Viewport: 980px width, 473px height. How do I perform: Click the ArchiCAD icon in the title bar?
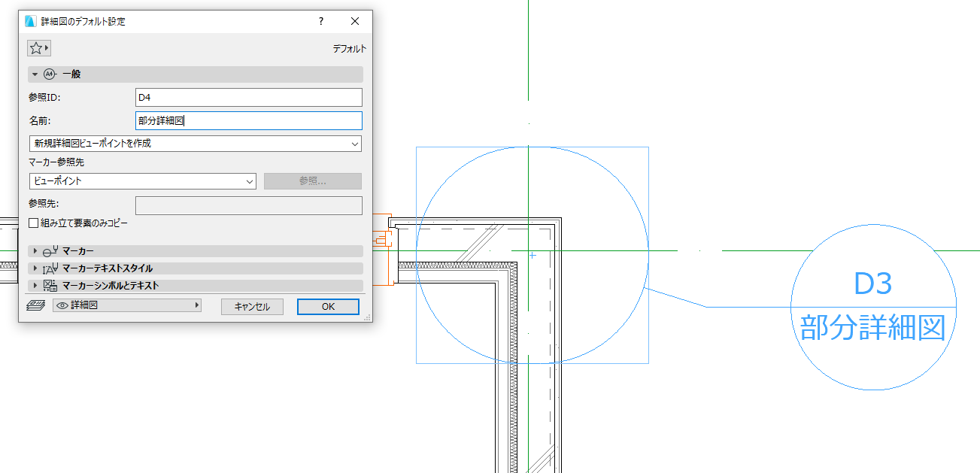tap(31, 21)
